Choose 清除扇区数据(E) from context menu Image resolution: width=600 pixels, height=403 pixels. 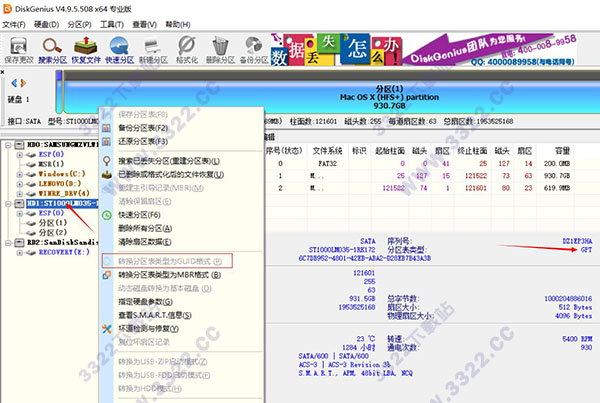tap(144, 242)
